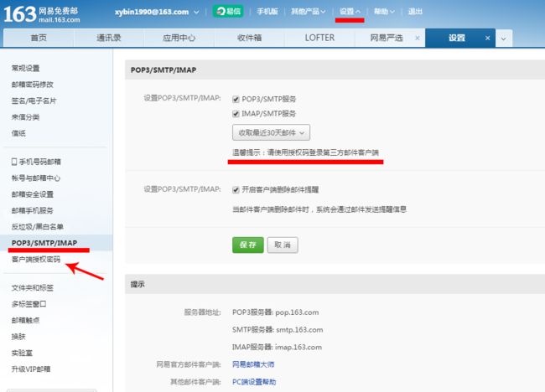This screenshot has height=392, width=545.
Task: Open 升级VIP邮箱 in the sidebar
Action: tap(31, 369)
